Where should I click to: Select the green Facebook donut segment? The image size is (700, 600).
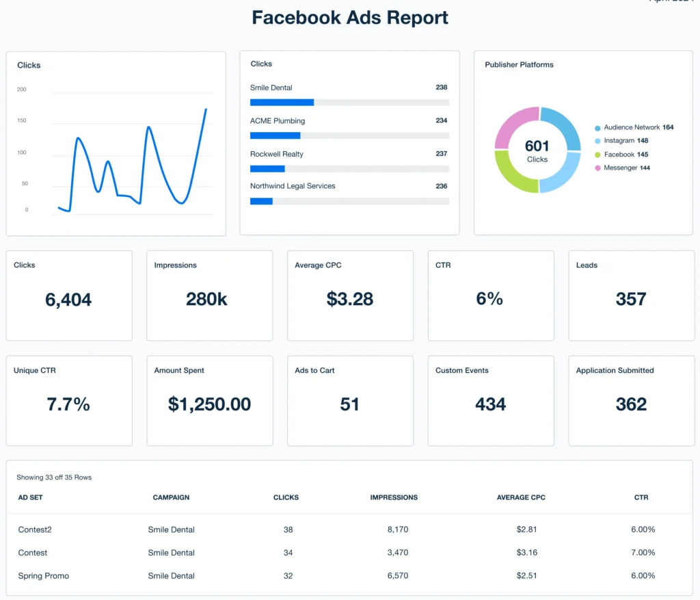[513, 173]
